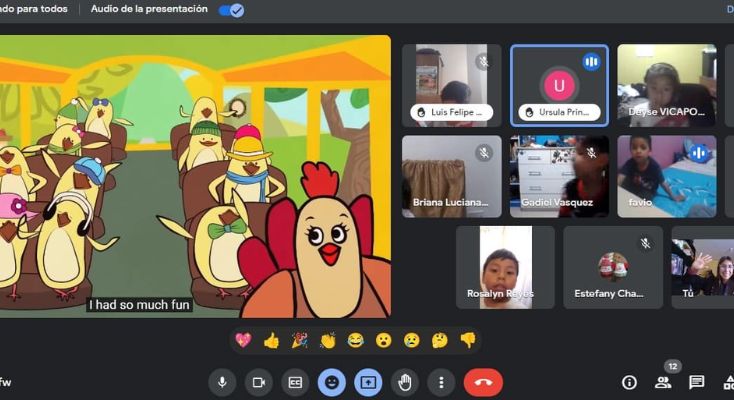Show participants list with 12 badge
The width and height of the screenshot is (734, 400).
[x=663, y=382]
